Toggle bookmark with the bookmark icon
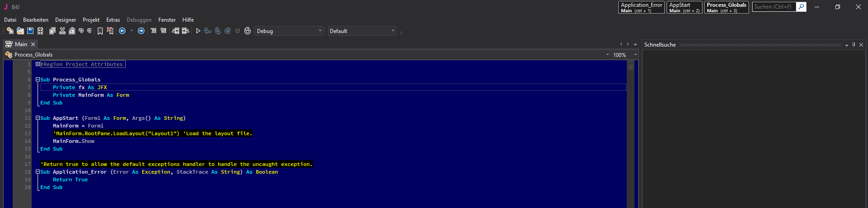 [100, 31]
